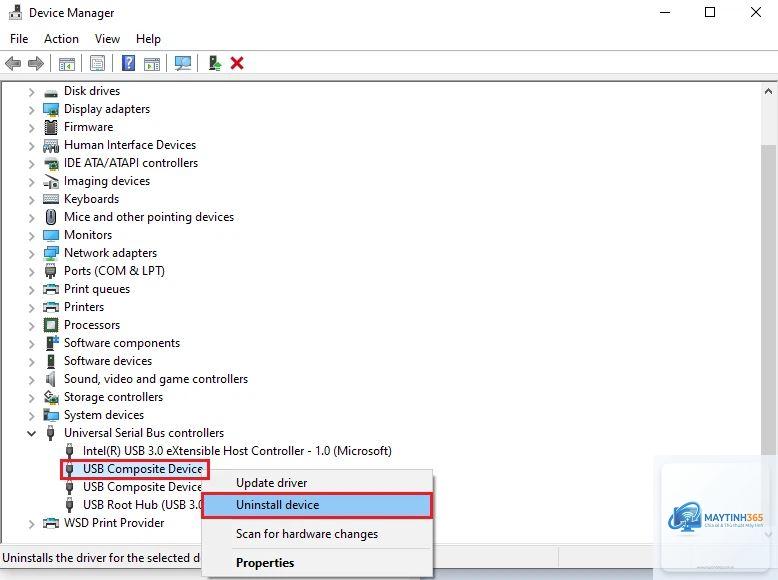Image resolution: width=778 pixels, height=580 pixels.
Task: Select Intel(R) USB 3.0 eXtensible Host Controller
Action: (237, 451)
